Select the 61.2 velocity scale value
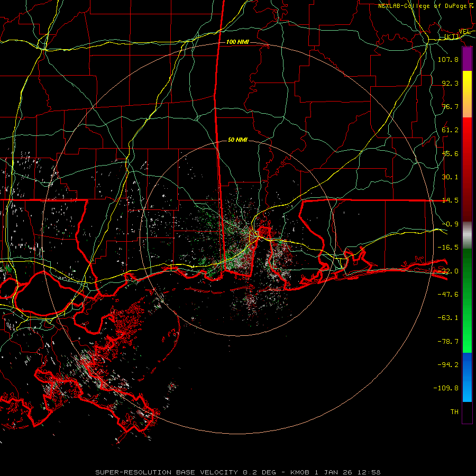 (450, 130)
